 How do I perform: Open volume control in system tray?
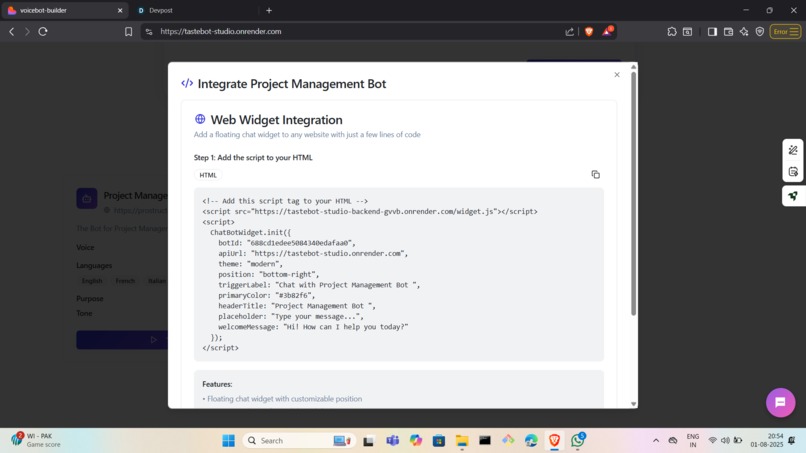[x=725, y=441]
